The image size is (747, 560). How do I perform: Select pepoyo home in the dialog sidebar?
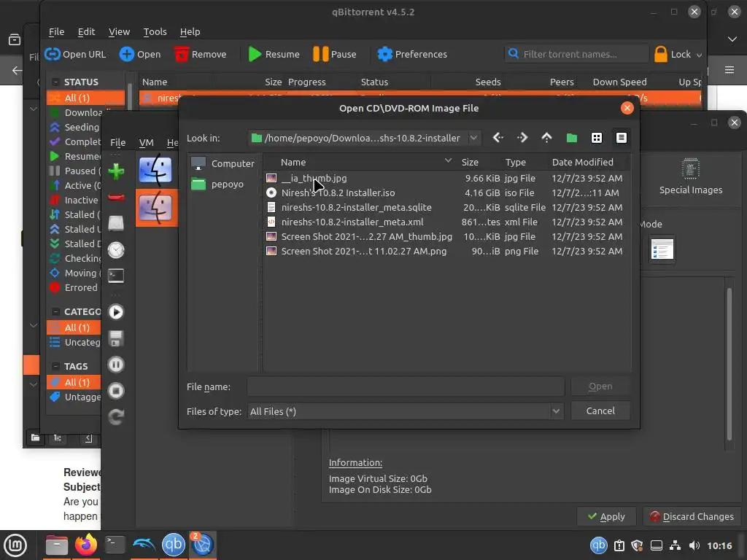[x=217, y=184]
